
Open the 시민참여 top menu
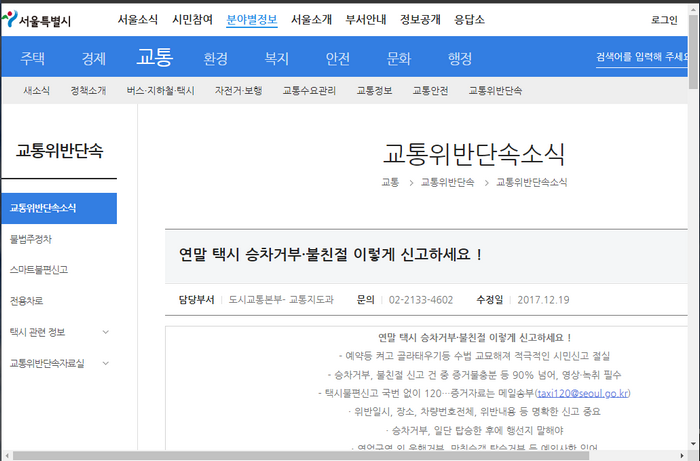[192, 20]
